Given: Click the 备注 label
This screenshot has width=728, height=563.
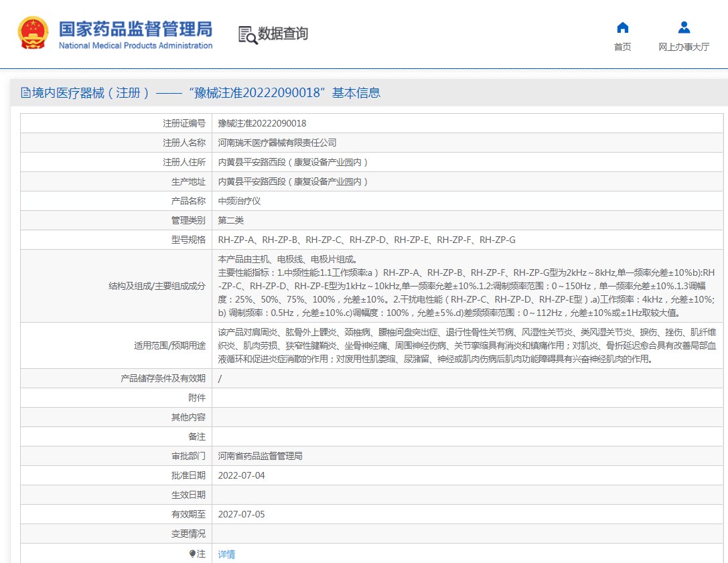Looking at the screenshot, I should [x=197, y=436].
